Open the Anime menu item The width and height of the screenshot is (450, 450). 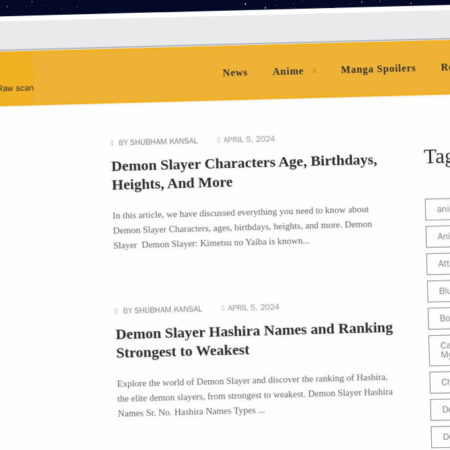click(x=288, y=71)
